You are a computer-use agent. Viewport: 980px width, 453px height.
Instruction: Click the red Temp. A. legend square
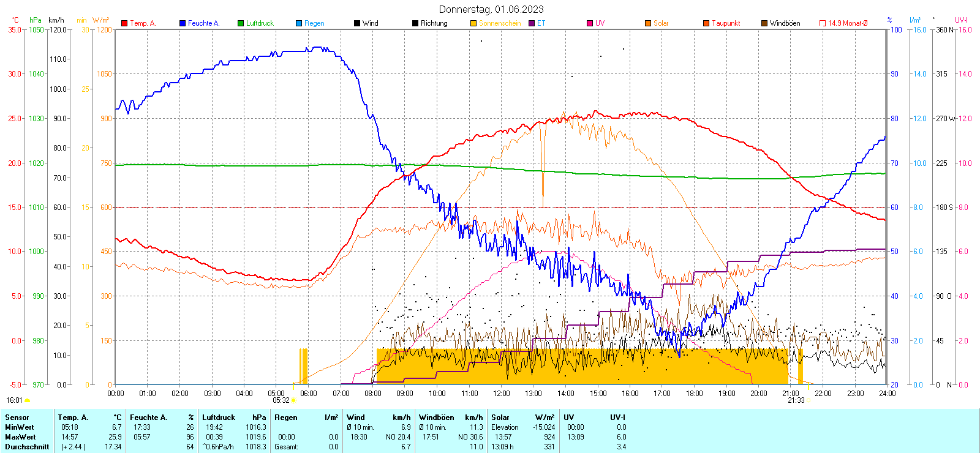click(124, 23)
